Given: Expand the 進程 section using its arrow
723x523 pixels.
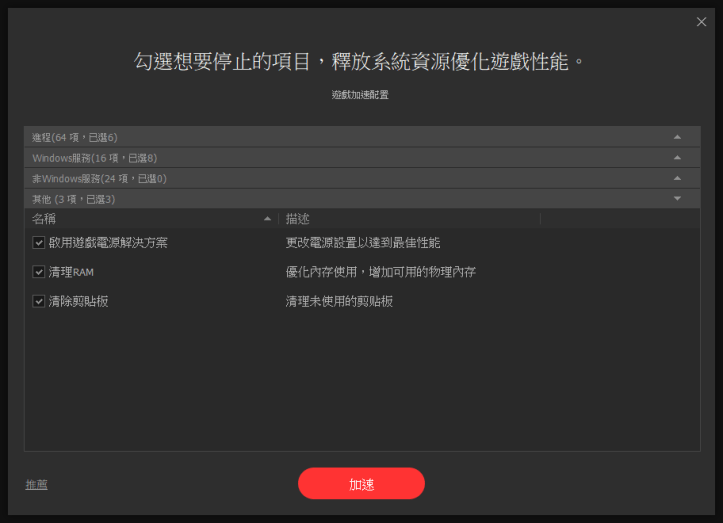Looking at the screenshot, I should (x=677, y=137).
